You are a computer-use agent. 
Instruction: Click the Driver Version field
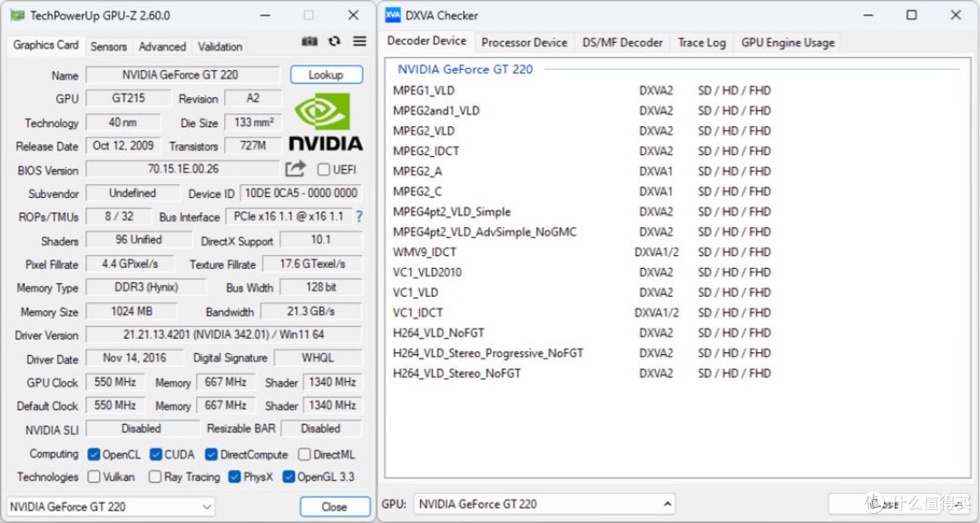click(x=224, y=335)
